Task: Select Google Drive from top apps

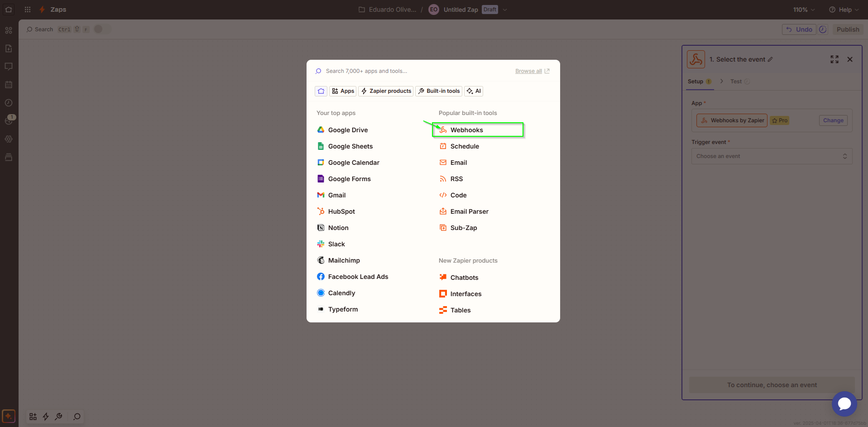Action: click(x=342, y=130)
